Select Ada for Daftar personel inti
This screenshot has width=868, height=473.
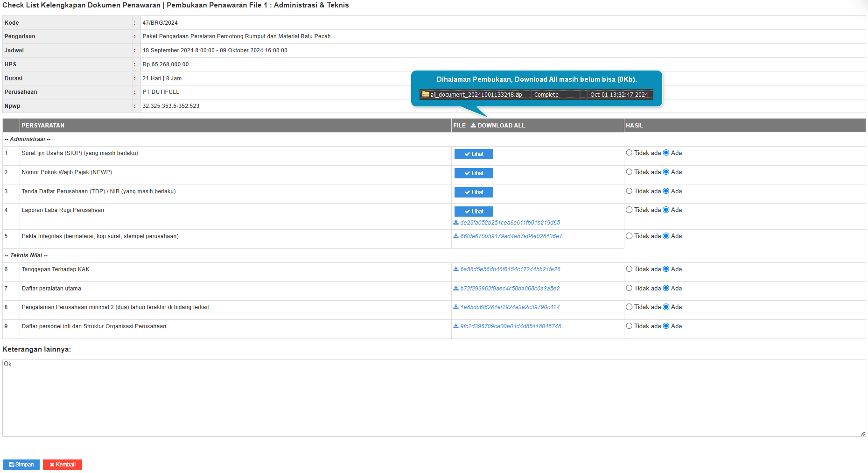pyautogui.click(x=666, y=326)
